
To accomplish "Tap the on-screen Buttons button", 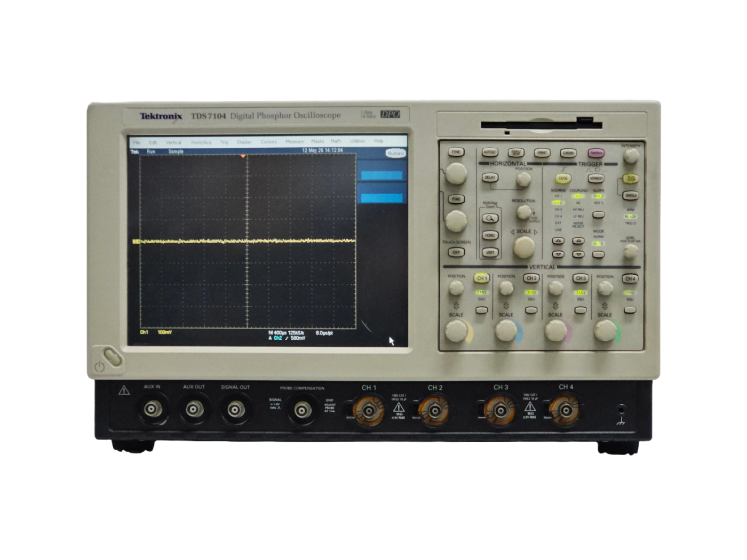I will [x=396, y=154].
